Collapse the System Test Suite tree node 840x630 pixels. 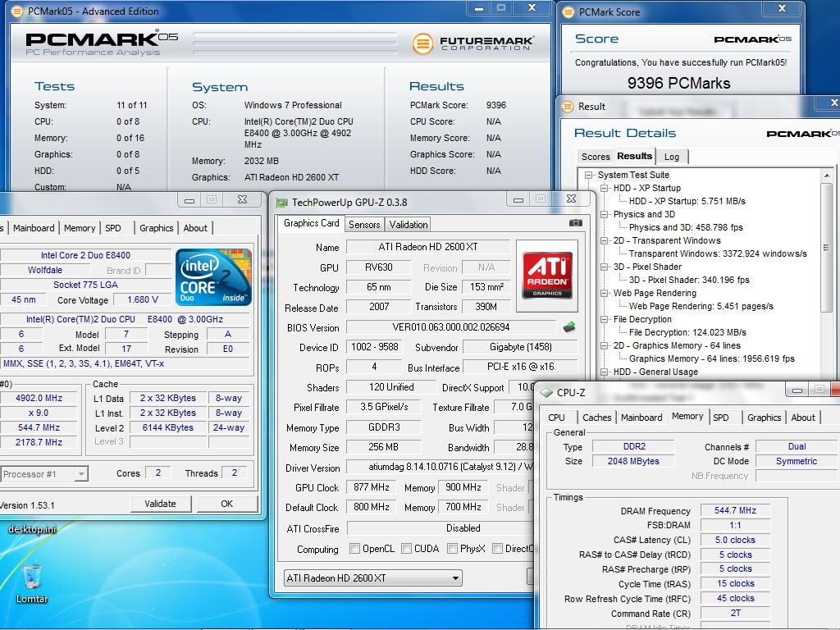[589, 176]
